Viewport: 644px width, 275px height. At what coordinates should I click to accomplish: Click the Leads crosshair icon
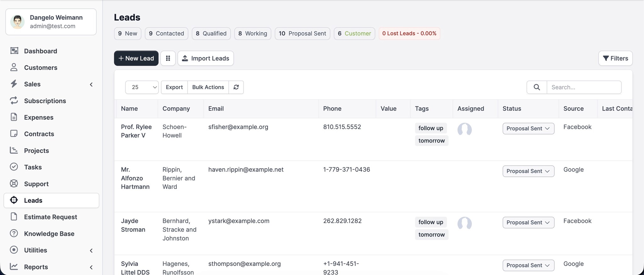pos(14,200)
